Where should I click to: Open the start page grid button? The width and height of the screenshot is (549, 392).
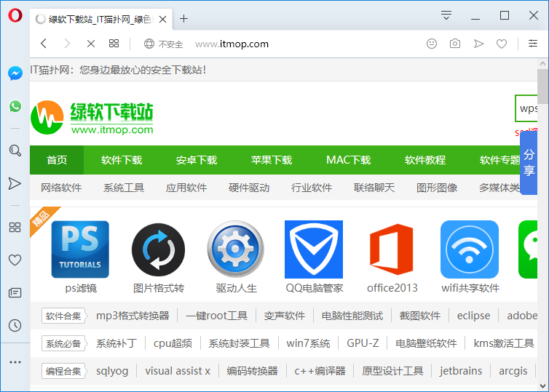coord(114,44)
